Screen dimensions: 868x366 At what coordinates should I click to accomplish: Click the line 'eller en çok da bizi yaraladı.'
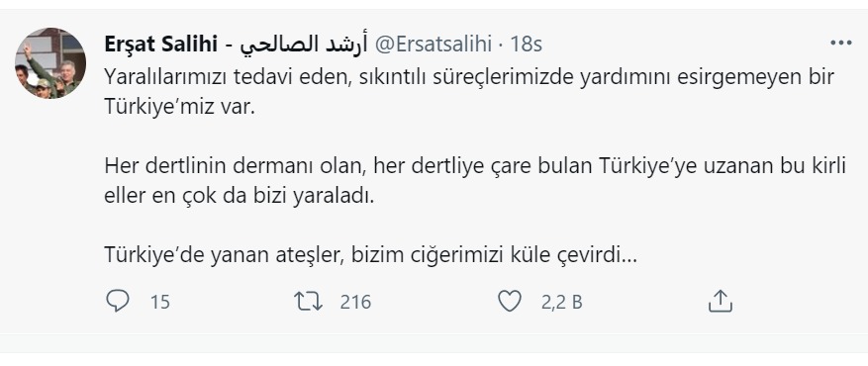pyautogui.click(x=240, y=196)
